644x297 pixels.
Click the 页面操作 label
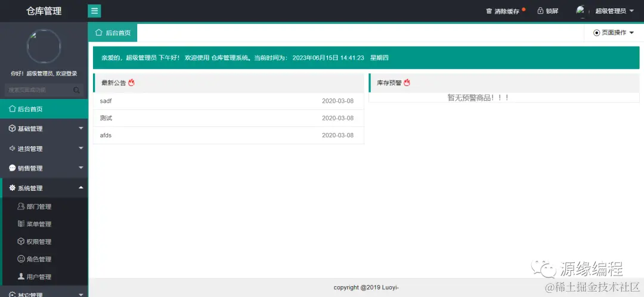[614, 33]
